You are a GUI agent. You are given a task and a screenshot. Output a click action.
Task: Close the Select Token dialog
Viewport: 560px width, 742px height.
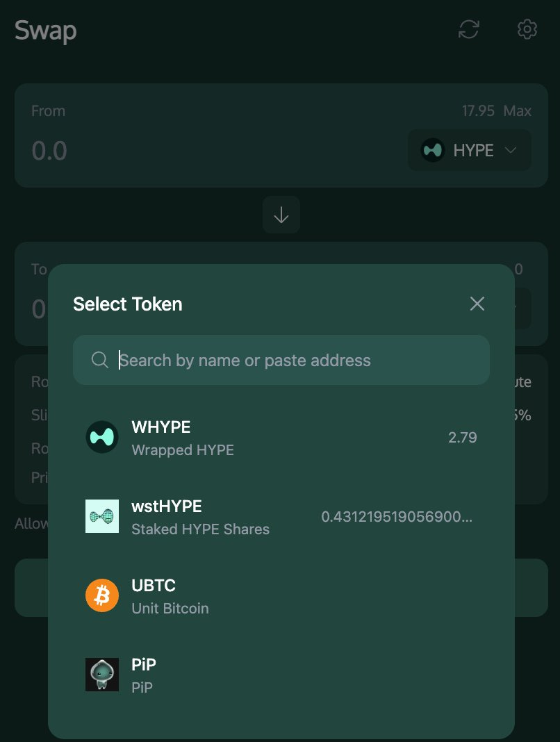click(477, 304)
